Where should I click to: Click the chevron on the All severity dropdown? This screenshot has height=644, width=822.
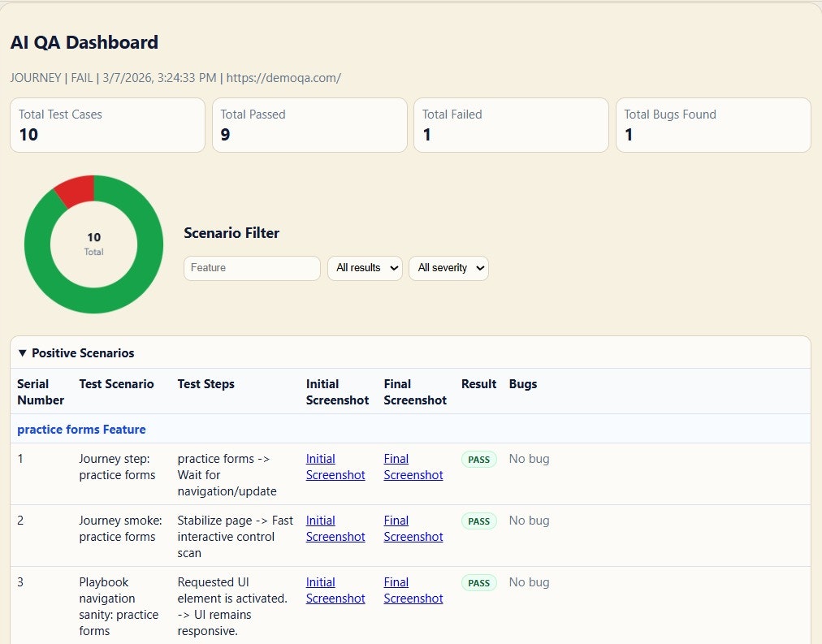click(478, 268)
